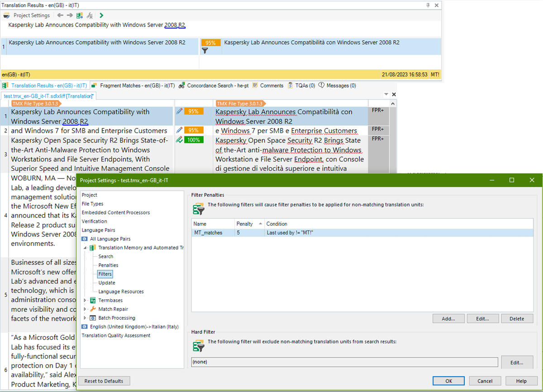This screenshot has width=543, height=392.
Task: Open the Concordance Search tab
Action: 213,85
